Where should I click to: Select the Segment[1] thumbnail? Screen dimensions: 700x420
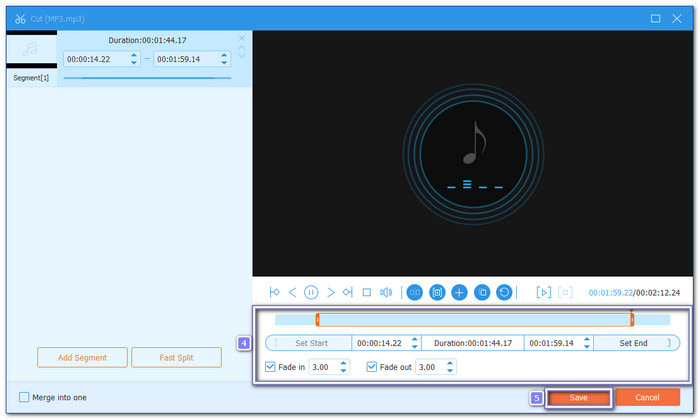click(30, 50)
